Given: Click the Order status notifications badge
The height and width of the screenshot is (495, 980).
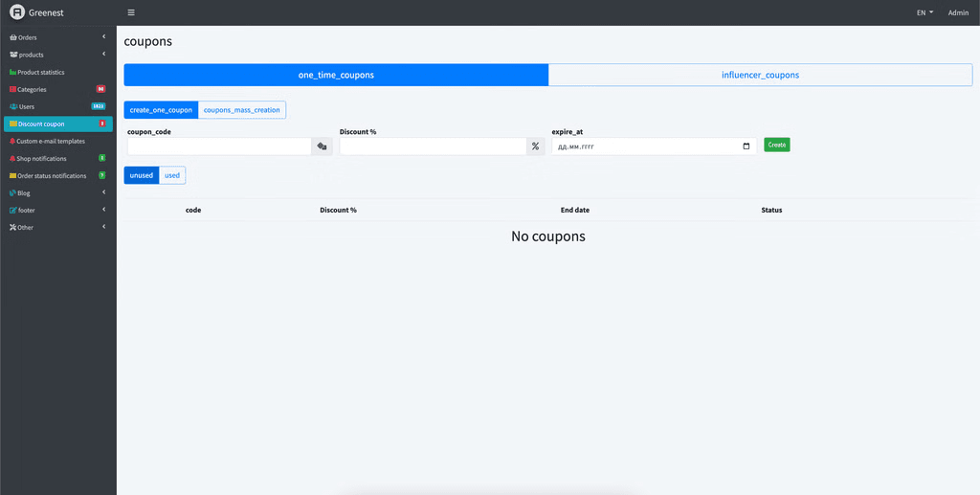Looking at the screenshot, I should pos(101,175).
